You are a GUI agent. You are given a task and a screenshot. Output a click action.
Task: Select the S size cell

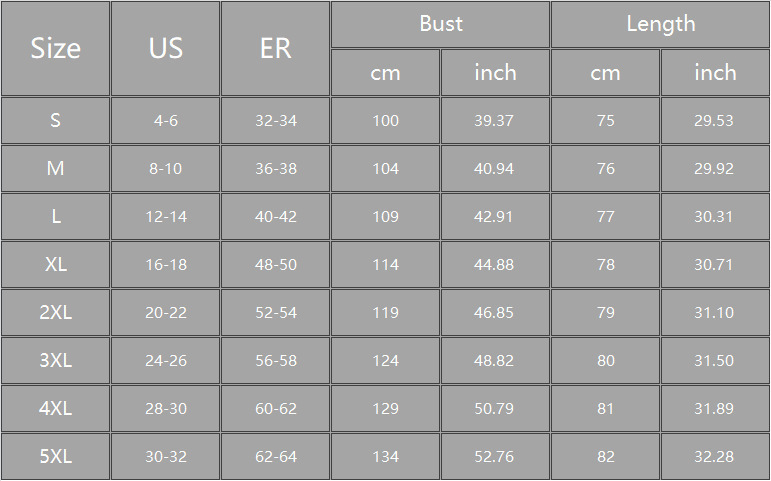coord(55,121)
